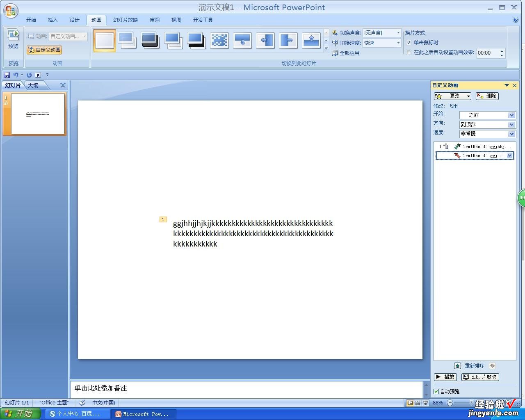Image resolution: width=525 pixels, height=420 pixels.
Task: Open Custom Animation pane options arrow
Action: (507, 85)
